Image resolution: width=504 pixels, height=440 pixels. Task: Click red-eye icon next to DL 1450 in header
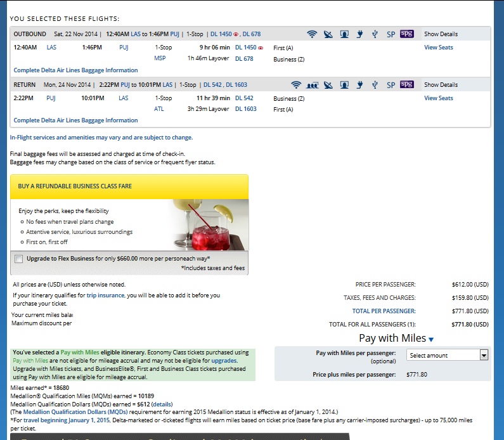236,34
